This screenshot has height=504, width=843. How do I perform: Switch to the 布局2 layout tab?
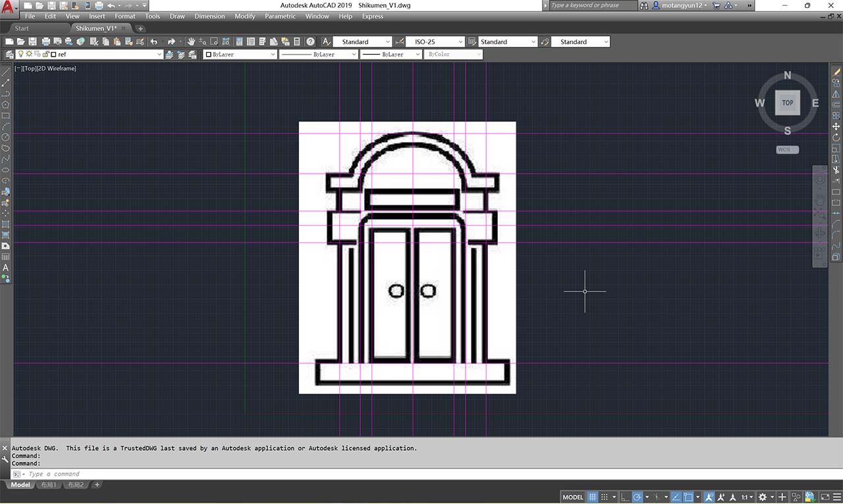pyautogui.click(x=76, y=485)
